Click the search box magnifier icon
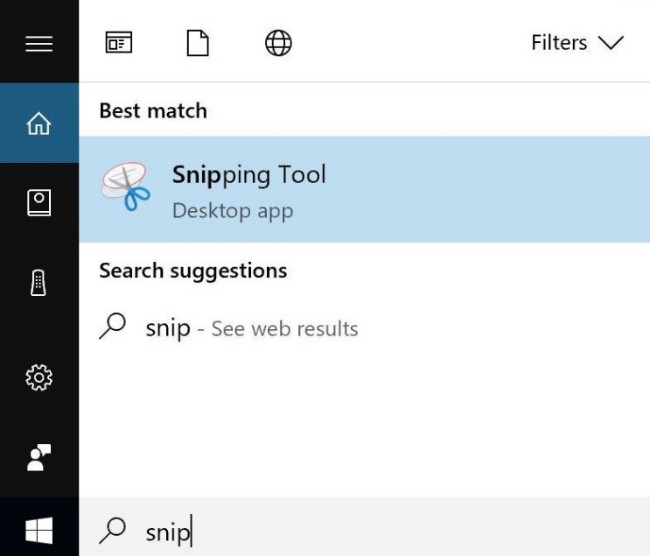The image size is (650, 556). coord(112,530)
